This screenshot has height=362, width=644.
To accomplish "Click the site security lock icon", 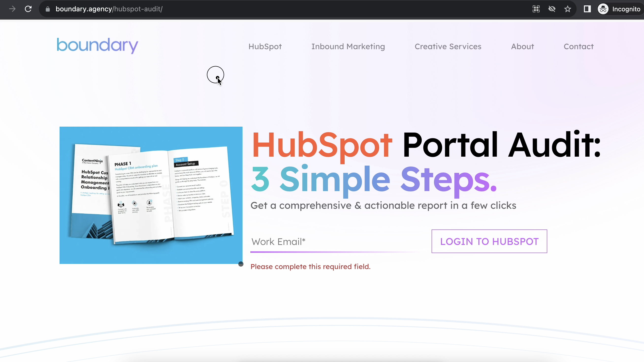I will coord(47,9).
